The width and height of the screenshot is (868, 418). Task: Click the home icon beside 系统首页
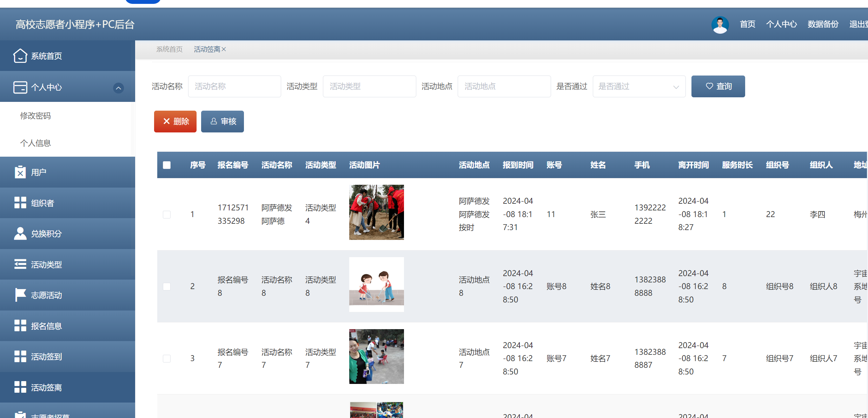tap(20, 56)
